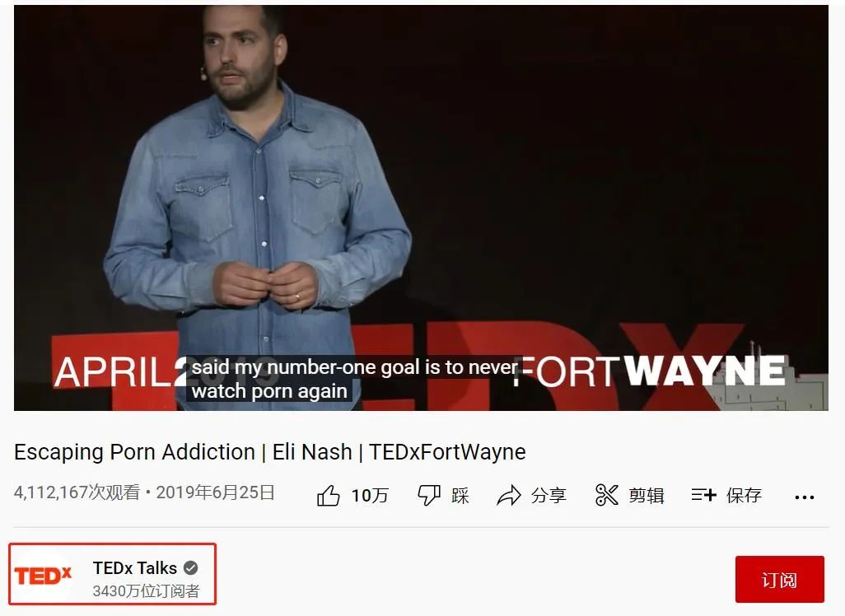Screen dimensions: 845x616
Task: Open the TEDx Talks channel name link
Action: tap(135, 568)
